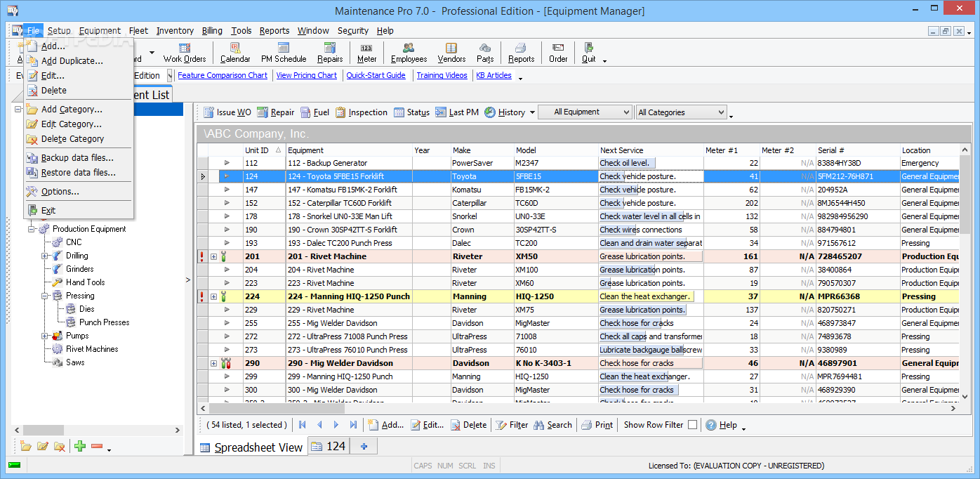The height and width of the screenshot is (479, 980).
Task: Switch to the 124 record tab
Action: 329,447
